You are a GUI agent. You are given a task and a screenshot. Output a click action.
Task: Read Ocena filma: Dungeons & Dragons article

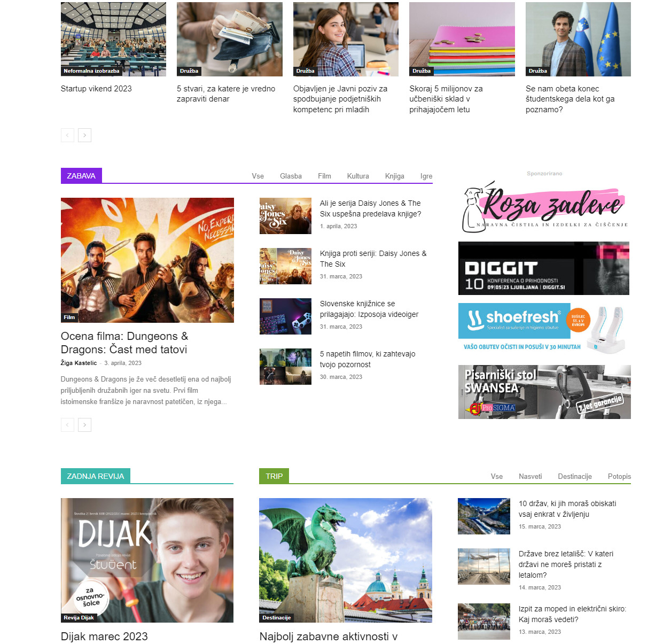click(x=124, y=343)
